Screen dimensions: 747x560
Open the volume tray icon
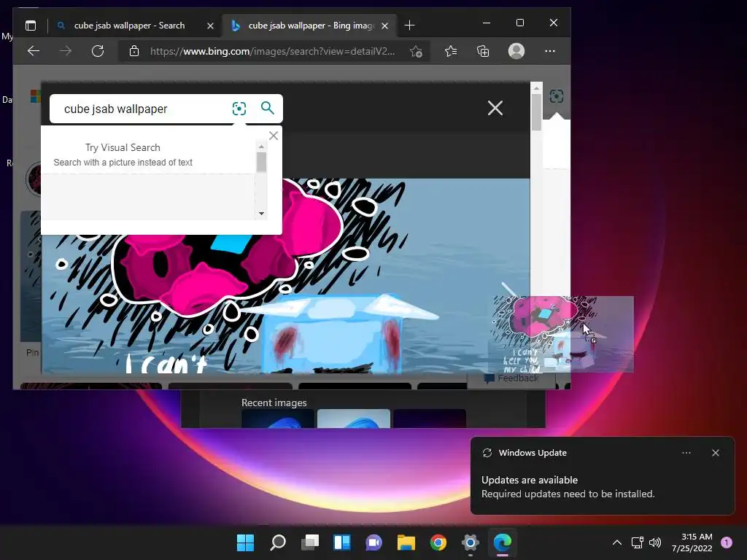click(655, 542)
